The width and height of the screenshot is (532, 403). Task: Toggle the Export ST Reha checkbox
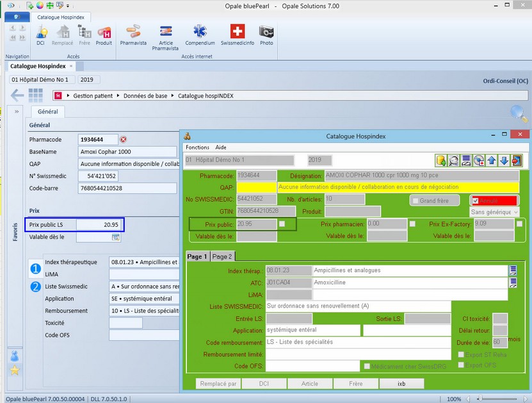pyautogui.click(x=461, y=354)
